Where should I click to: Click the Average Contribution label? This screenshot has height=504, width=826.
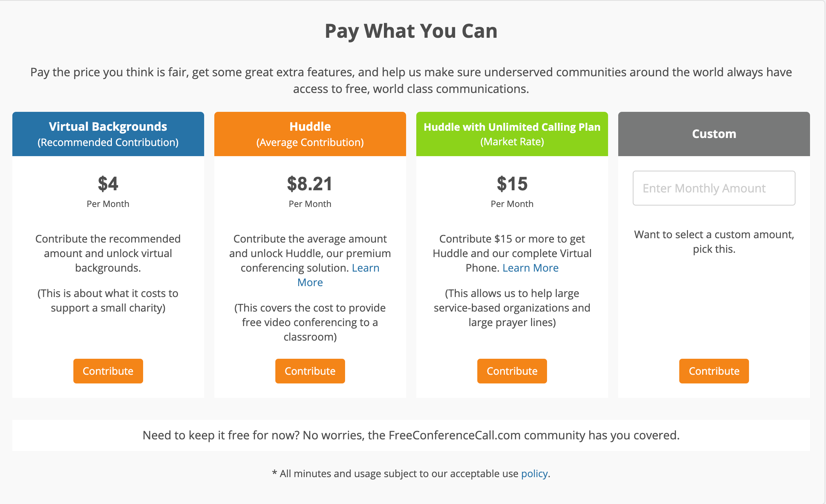point(310,142)
